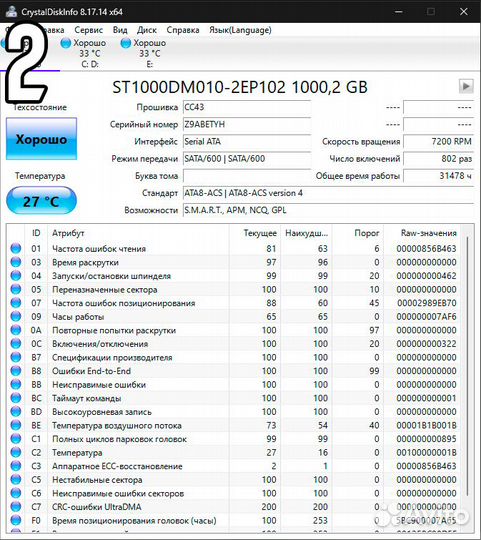Click the 27 °C temperature button
Screen dimensions: 481x540
point(41,201)
